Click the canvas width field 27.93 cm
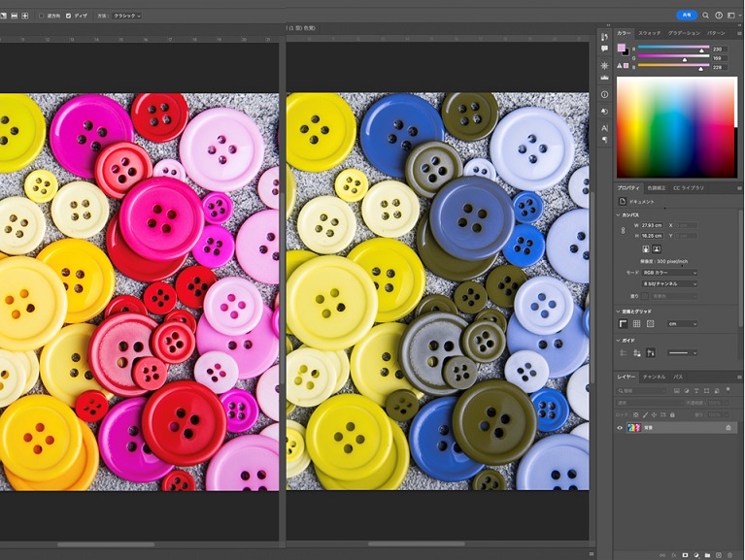 point(652,225)
